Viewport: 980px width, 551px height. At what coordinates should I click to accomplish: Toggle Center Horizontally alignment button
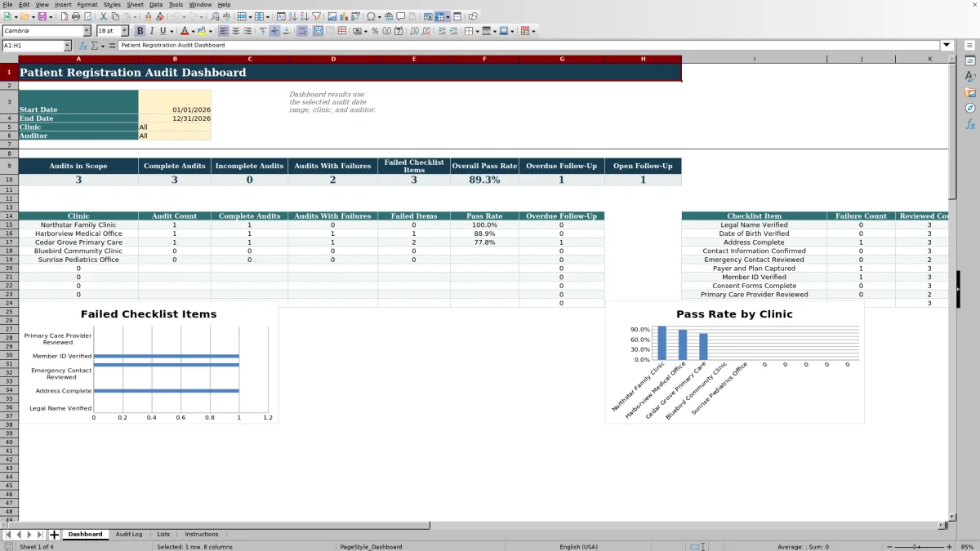[x=235, y=31]
